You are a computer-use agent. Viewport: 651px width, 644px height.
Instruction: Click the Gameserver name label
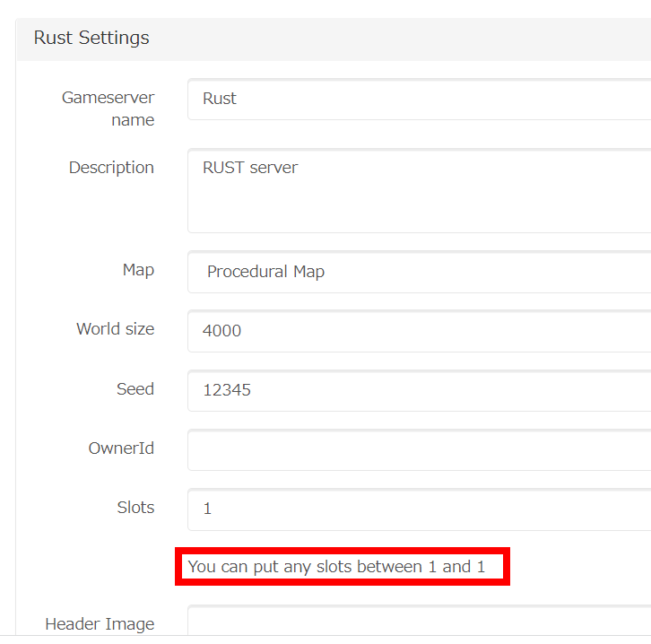pos(108,109)
